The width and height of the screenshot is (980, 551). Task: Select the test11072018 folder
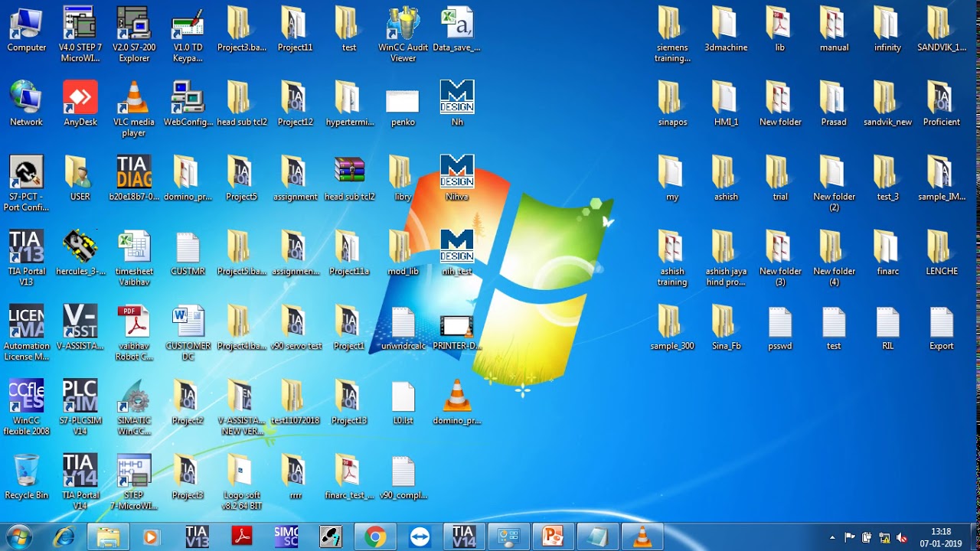coord(295,402)
